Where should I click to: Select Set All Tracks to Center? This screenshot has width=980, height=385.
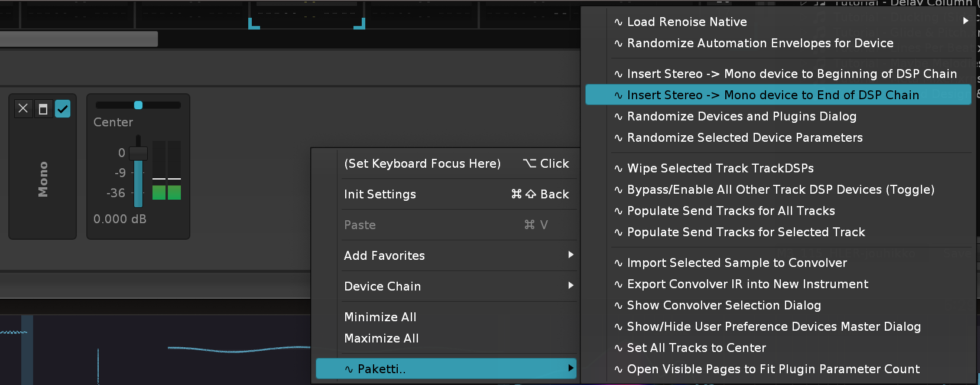[696, 348]
